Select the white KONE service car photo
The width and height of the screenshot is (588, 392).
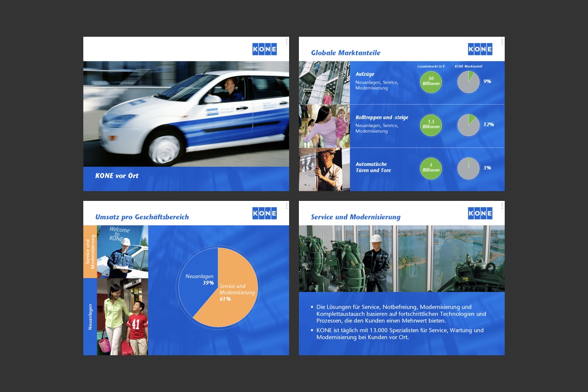tap(186, 114)
